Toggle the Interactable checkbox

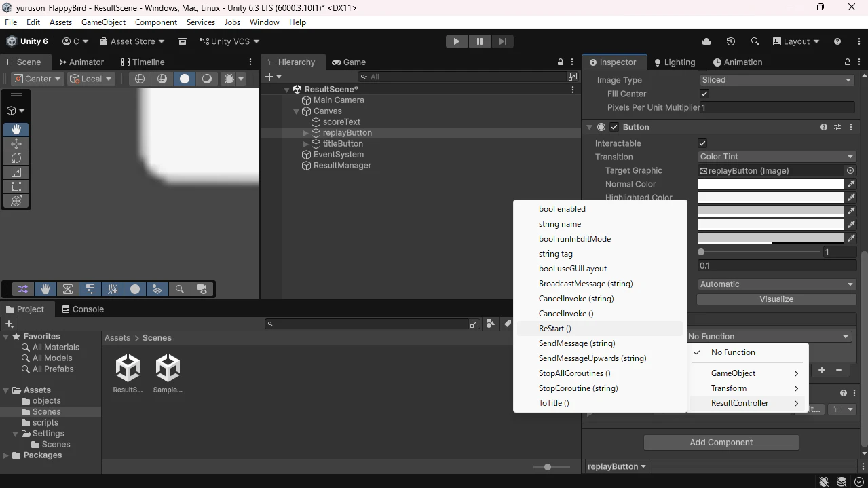click(x=702, y=143)
